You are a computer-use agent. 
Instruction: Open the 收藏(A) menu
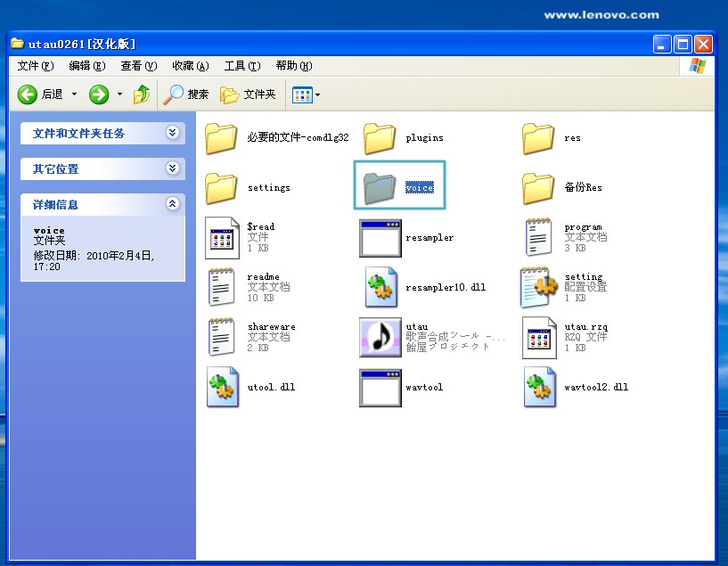(191, 66)
